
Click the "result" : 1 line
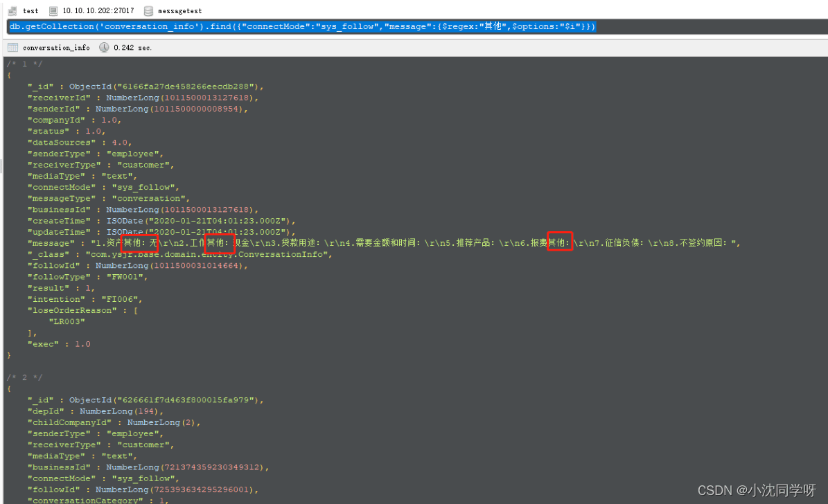pyautogui.click(x=61, y=288)
